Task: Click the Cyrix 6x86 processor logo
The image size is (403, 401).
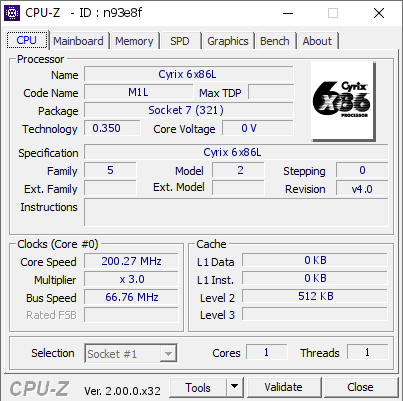Action: [x=343, y=101]
